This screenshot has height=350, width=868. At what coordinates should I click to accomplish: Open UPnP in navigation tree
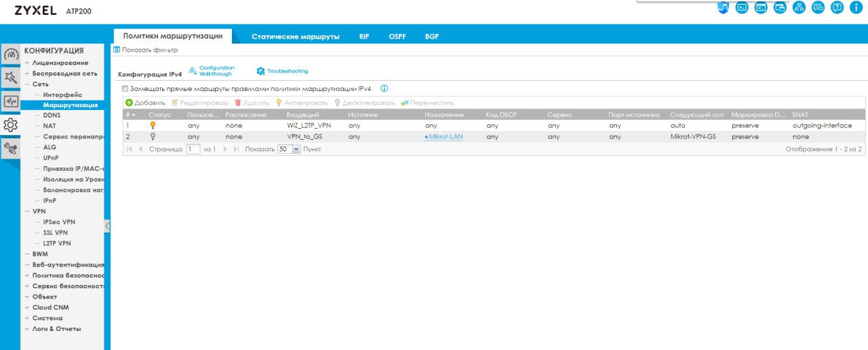pos(51,158)
